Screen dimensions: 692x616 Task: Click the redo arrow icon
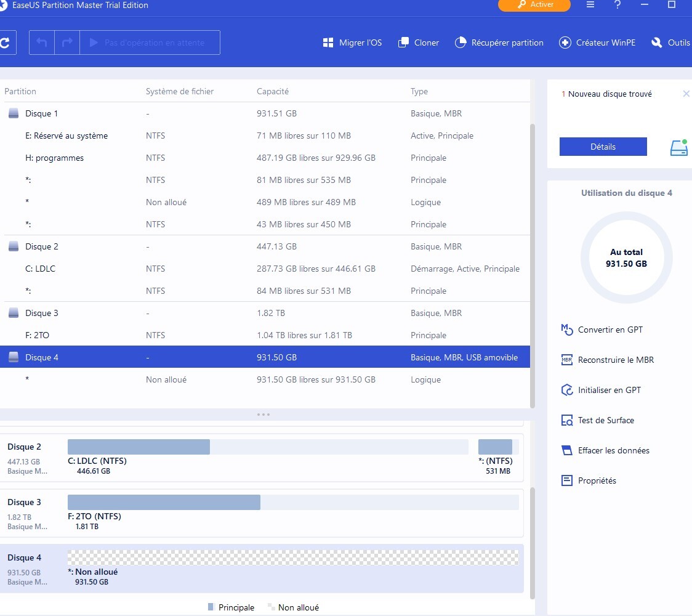pyautogui.click(x=67, y=43)
